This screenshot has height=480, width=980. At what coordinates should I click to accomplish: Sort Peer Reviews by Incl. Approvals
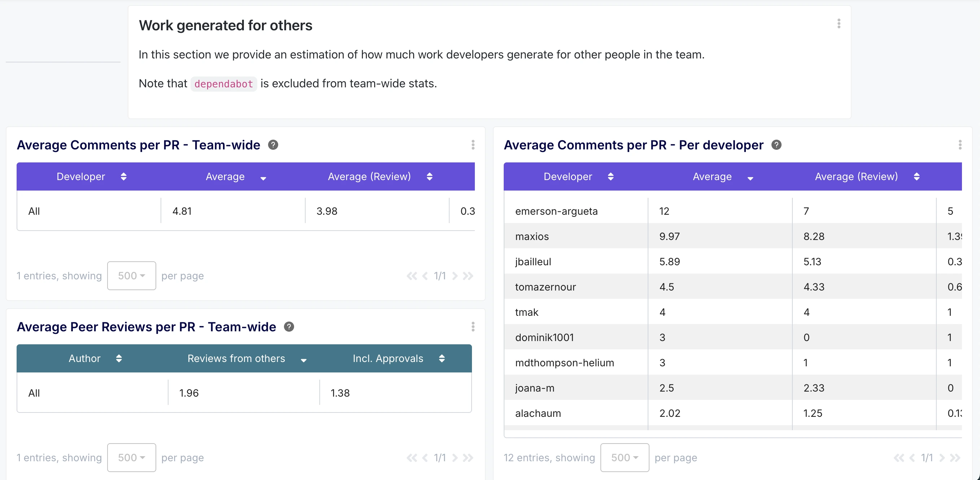[x=441, y=359]
